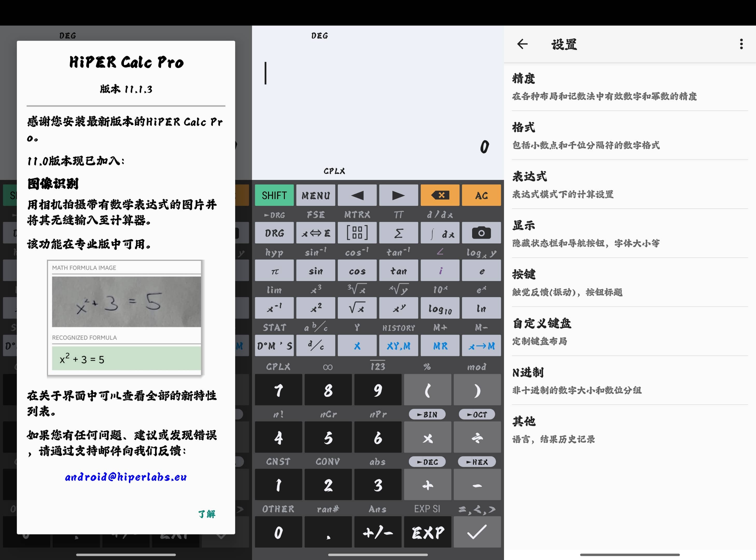Toggle the SHIFT key
This screenshot has height=560, width=756.
[274, 195]
